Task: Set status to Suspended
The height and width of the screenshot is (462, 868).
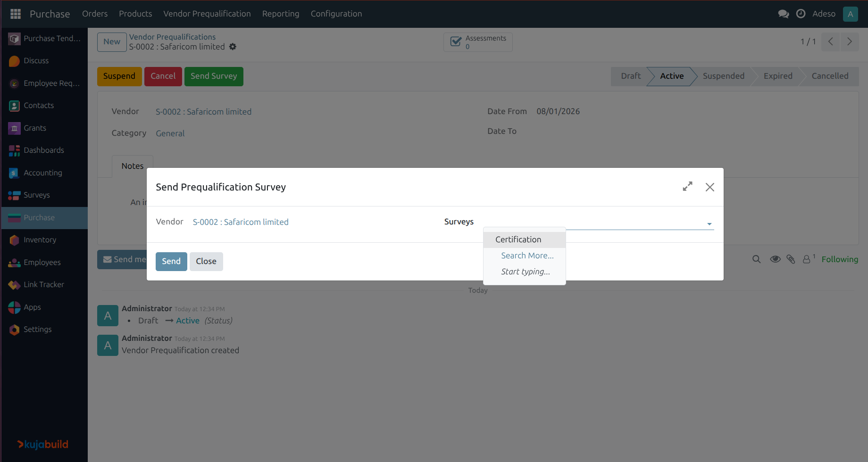Action: click(724, 76)
